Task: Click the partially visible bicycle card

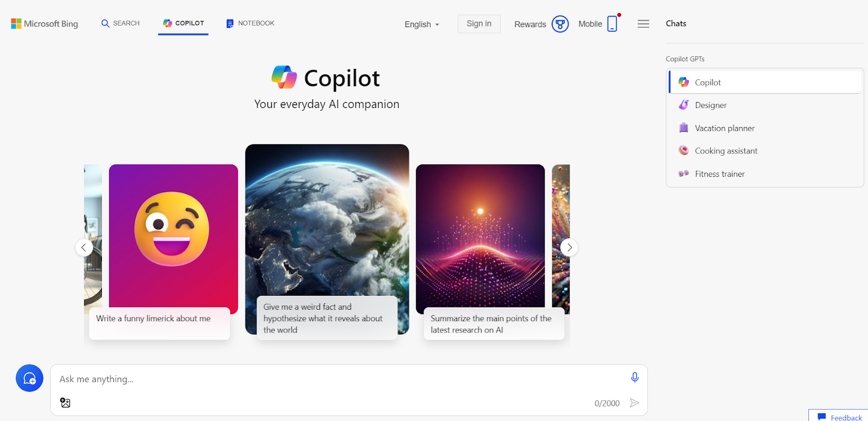Action: [93, 236]
